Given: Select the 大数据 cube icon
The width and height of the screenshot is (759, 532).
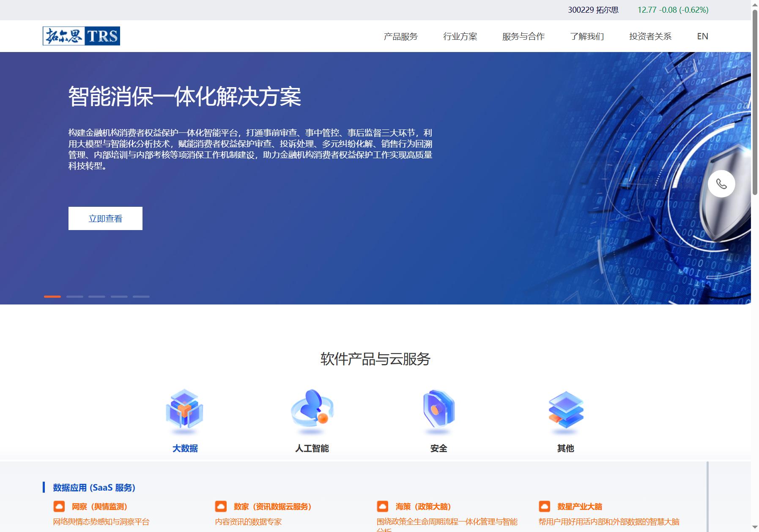Looking at the screenshot, I should coord(184,411).
